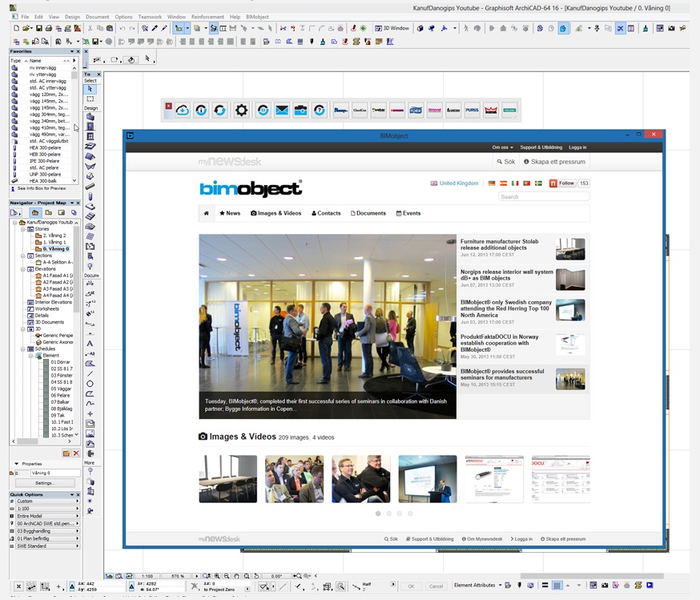Open the Om oss dropdown menu
The image size is (700, 600).
pos(503,147)
